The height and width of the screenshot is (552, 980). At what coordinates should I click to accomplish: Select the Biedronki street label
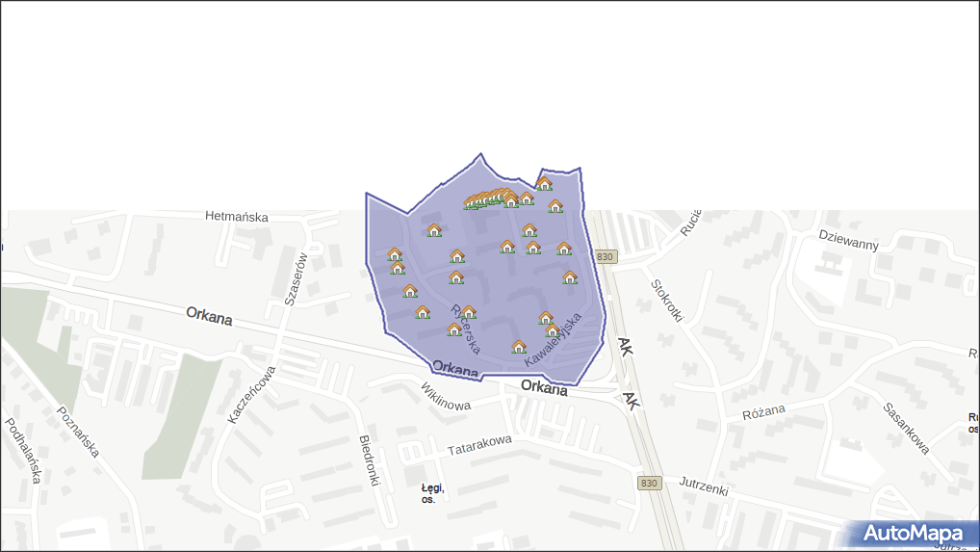pyautogui.click(x=371, y=460)
